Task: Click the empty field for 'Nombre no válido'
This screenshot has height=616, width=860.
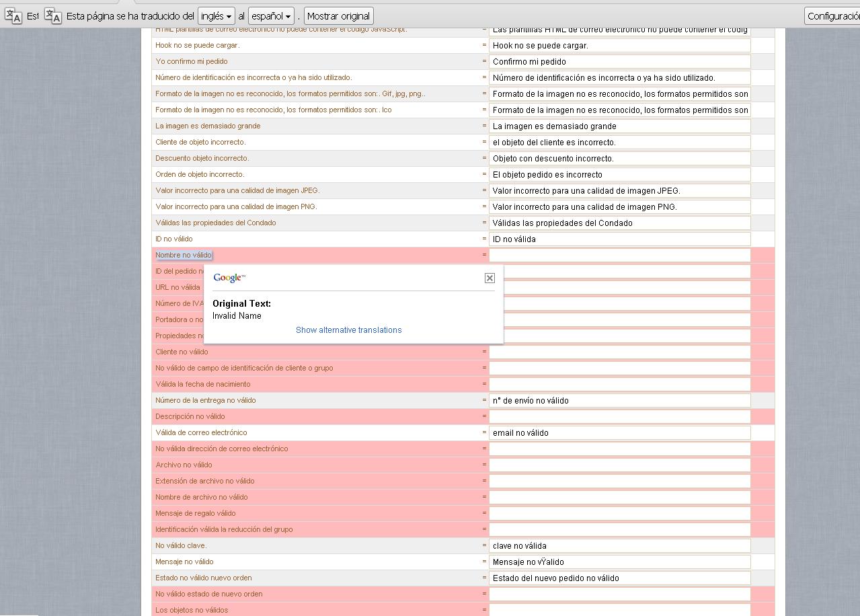Action: point(619,255)
